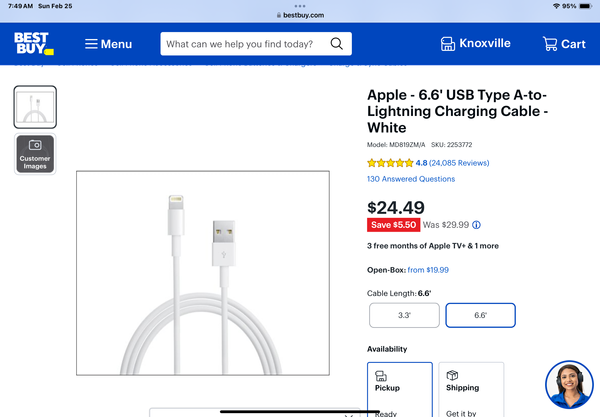Open the hamburger Menu
This screenshot has height=417, width=600.
(108, 44)
